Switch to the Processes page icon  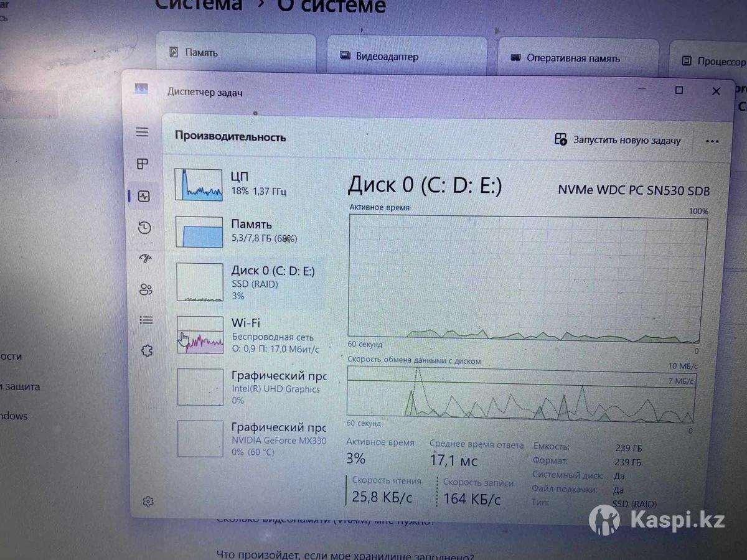click(143, 164)
